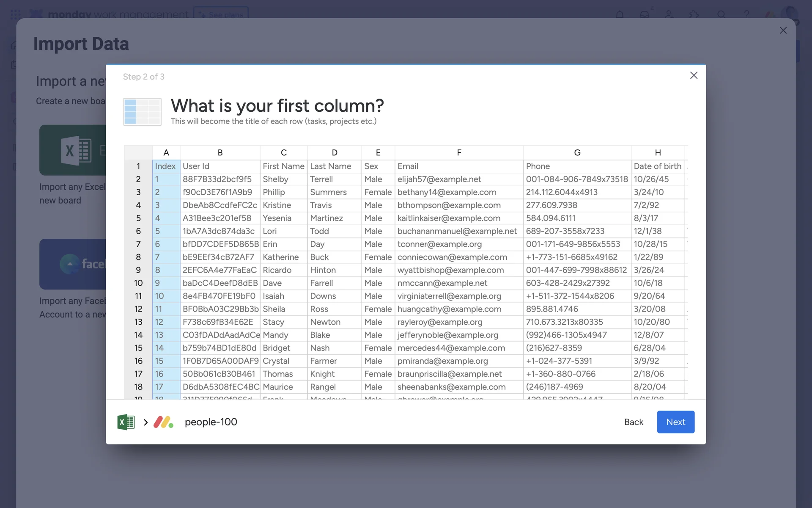Screen dimensions: 812x508
Task: Select column G header for Phone
Action: (577, 152)
